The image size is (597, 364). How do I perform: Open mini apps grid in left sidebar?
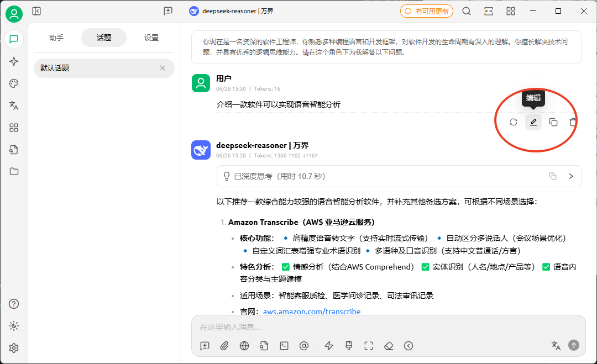(14, 128)
